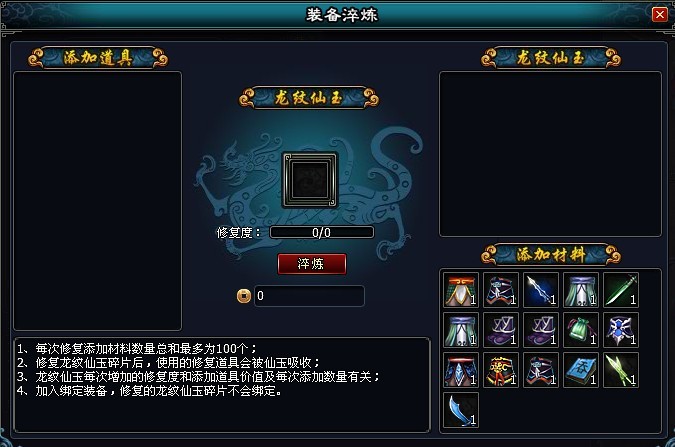Click inside the empty 添加道具 panel
This screenshot has height=447, width=675.
coord(98,201)
